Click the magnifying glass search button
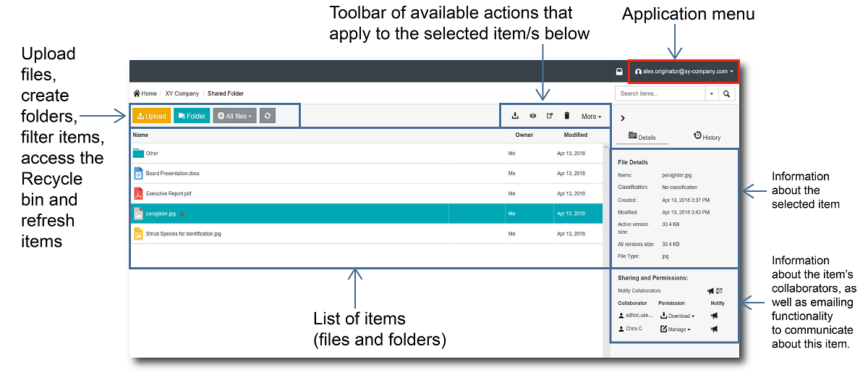This screenshot has width=868, height=391. point(727,93)
